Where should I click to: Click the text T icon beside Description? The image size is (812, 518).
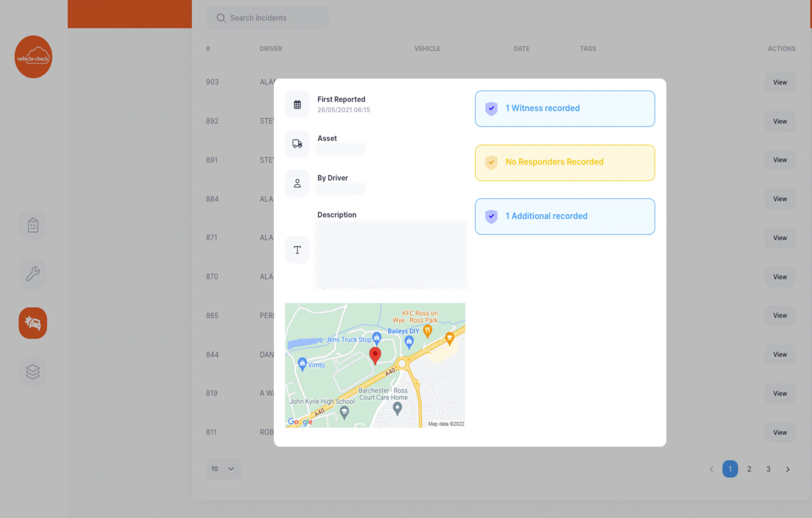pos(297,250)
